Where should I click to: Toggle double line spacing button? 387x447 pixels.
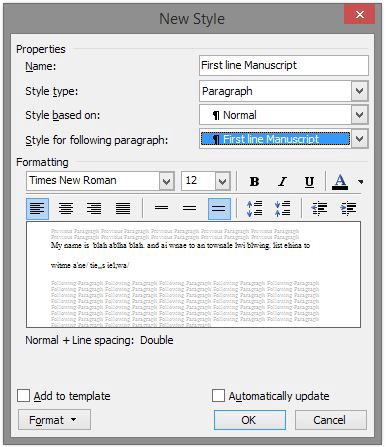pos(219,209)
